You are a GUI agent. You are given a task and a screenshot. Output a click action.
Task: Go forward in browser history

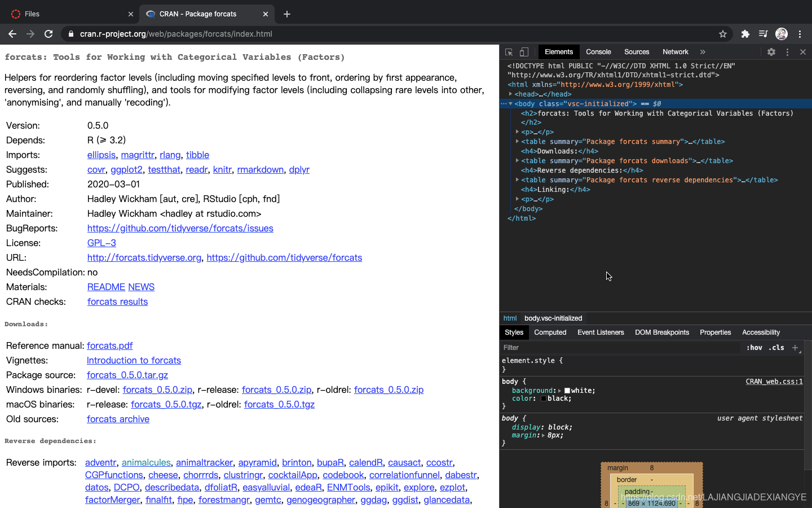coord(30,34)
